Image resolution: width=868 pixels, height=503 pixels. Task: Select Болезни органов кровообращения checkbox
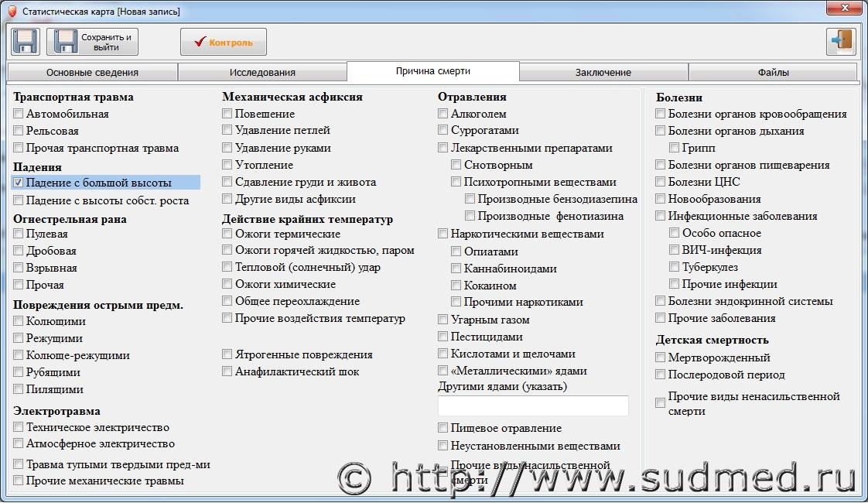[661, 114]
